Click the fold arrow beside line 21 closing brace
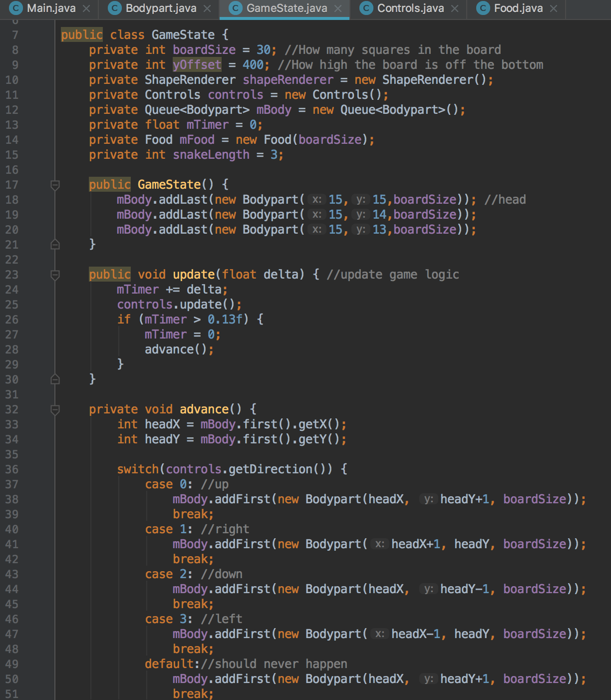This screenshot has width=611, height=700. click(x=54, y=245)
